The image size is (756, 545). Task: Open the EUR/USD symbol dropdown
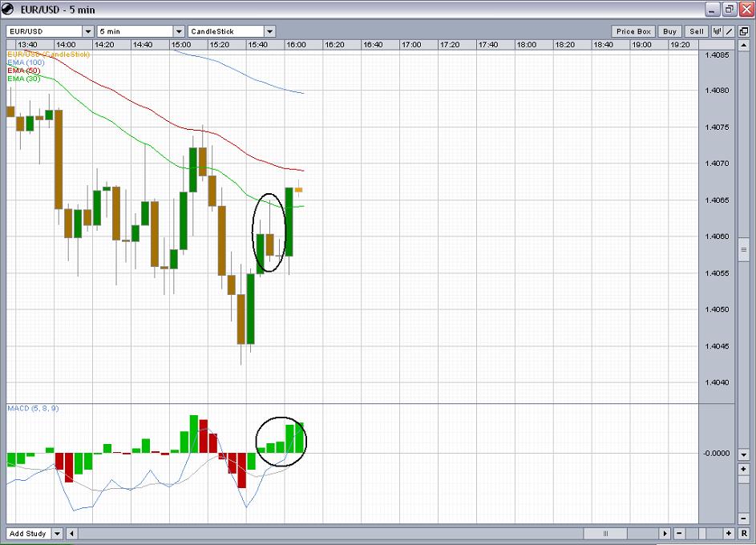[x=88, y=31]
